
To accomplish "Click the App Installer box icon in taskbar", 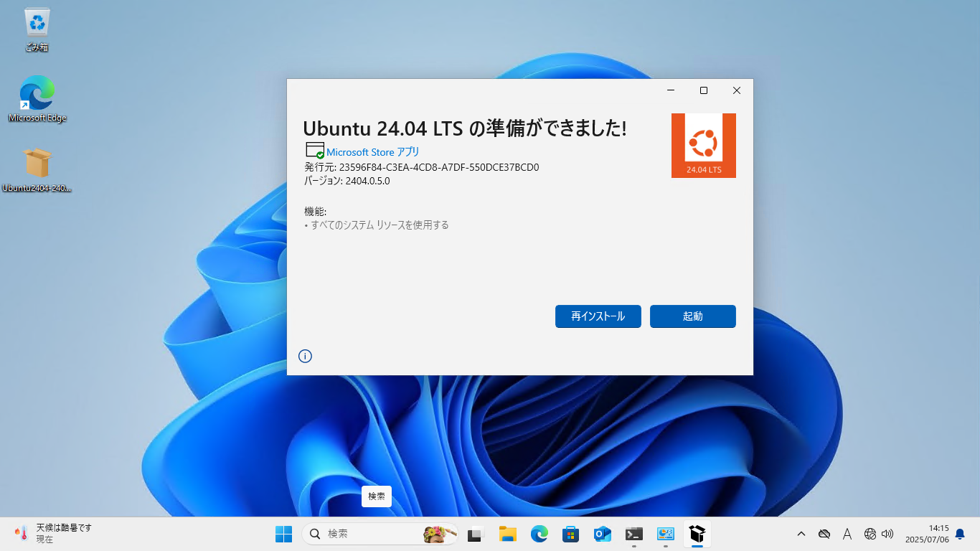I will click(x=697, y=534).
